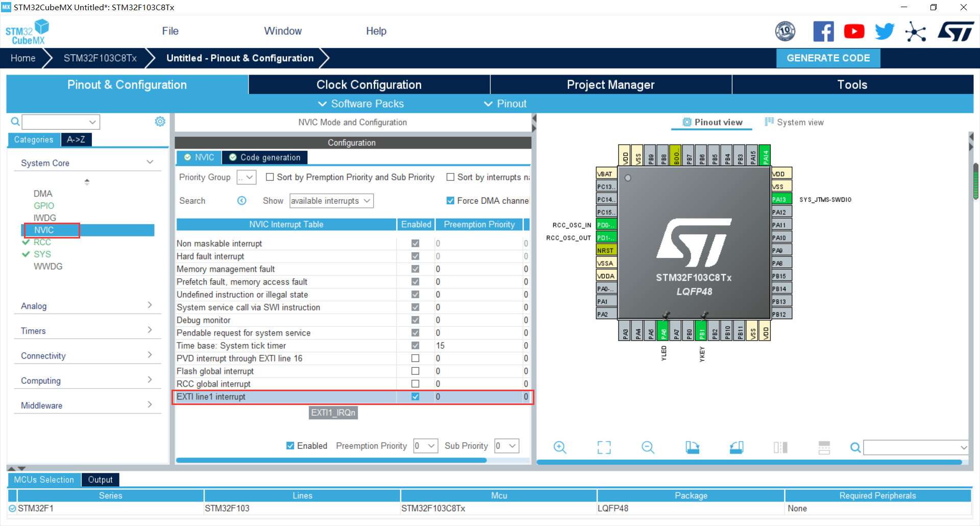Click the pinout panel horizontal scrollbar
The height and width of the screenshot is (526, 980).
click(x=749, y=462)
